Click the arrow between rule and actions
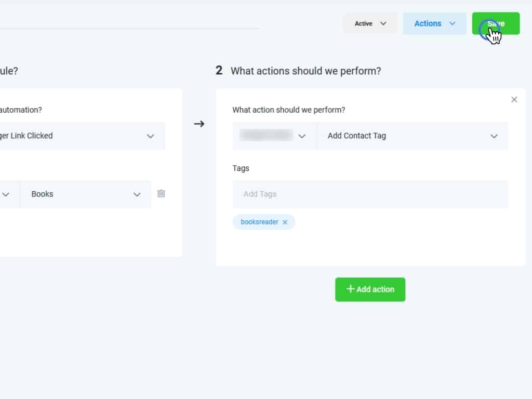Image resolution: width=532 pixels, height=399 pixels. tap(199, 124)
